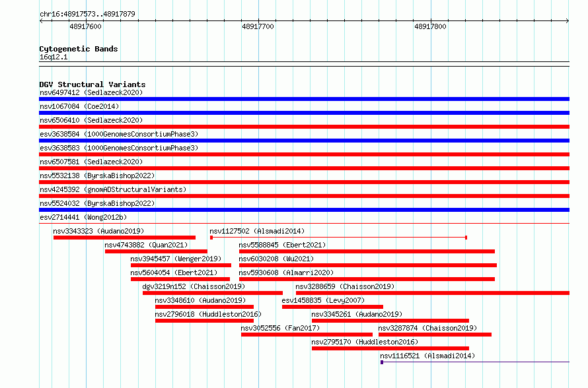This screenshot has width=588, height=388.
Task: Open the nsv3052556 (Fan2017) label
Action: (x=281, y=328)
